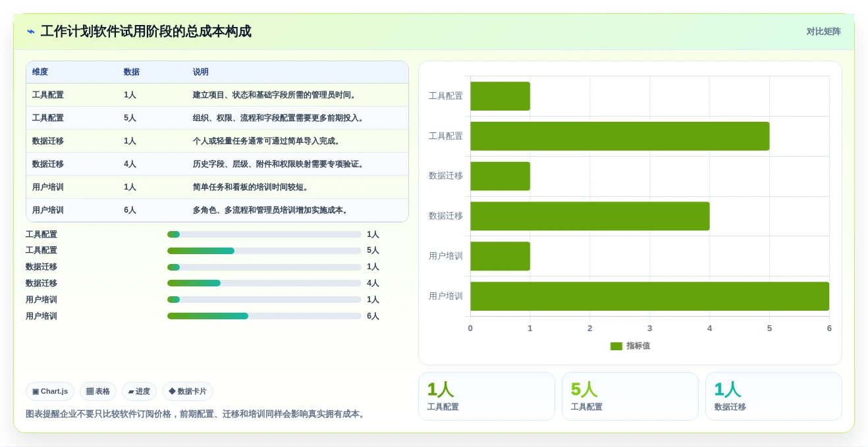The image size is (868, 447).
Task: Click the 0 tick on the chart x-axis
Action: pos(470,329)
